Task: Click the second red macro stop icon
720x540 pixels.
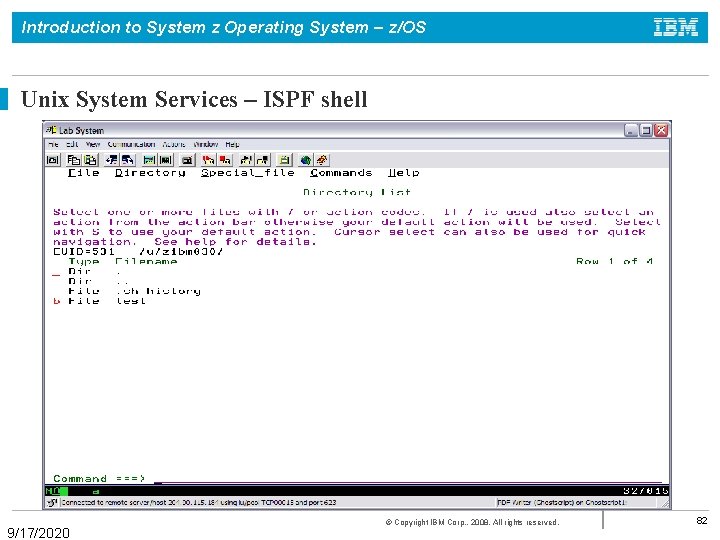Action: tap(225, 160)
